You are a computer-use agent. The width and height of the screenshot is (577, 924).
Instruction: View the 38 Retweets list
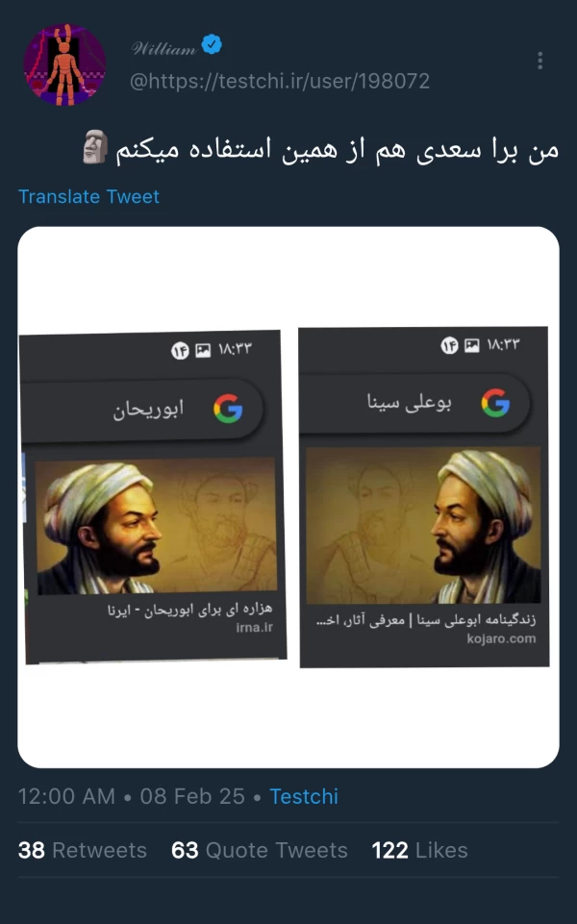(82, 850)
